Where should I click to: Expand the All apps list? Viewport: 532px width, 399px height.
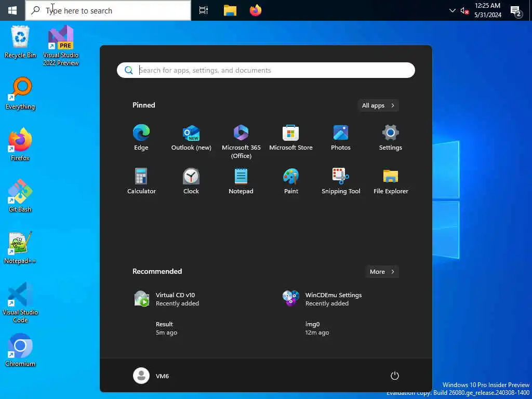(378, 105)
